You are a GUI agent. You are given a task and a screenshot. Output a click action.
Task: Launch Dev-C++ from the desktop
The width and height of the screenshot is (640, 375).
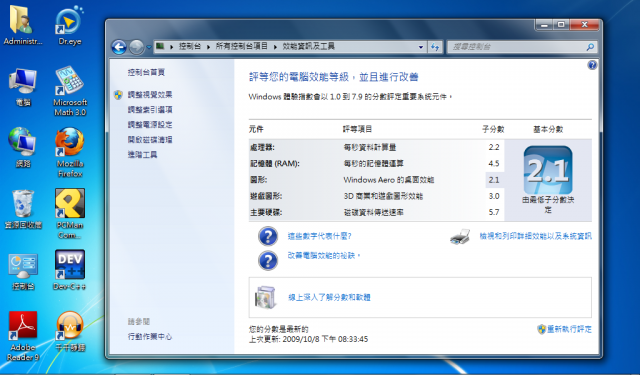[x=69, y=270]
